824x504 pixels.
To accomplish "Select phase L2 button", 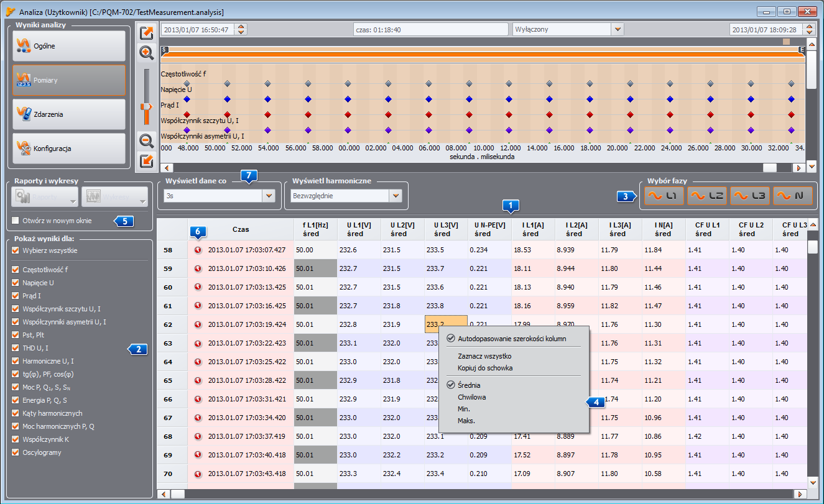I will click(x=707, y=196).
